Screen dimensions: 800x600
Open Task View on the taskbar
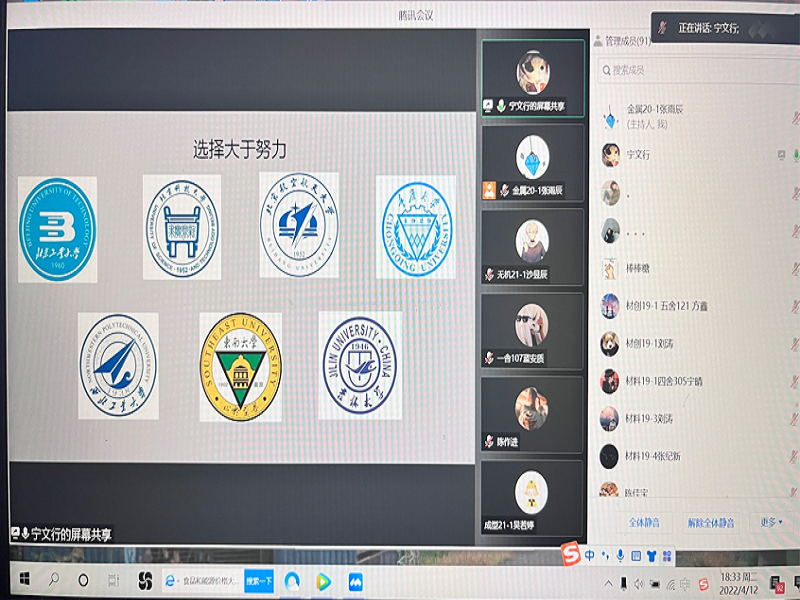coord(113,580)
